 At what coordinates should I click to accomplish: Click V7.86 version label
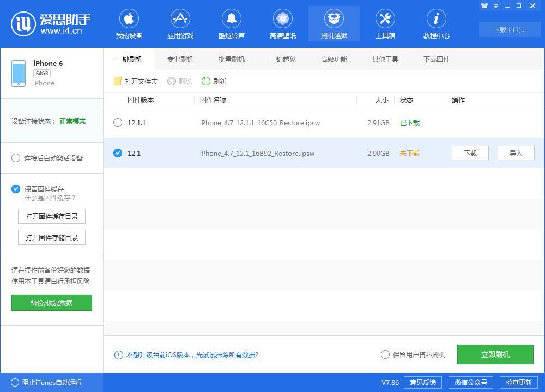click(x=390, y=382)
